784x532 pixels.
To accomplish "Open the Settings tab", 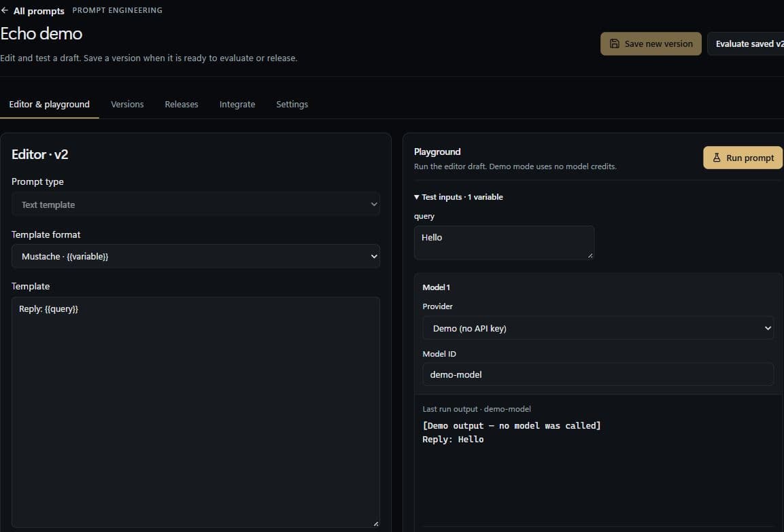I will [292, 105].
